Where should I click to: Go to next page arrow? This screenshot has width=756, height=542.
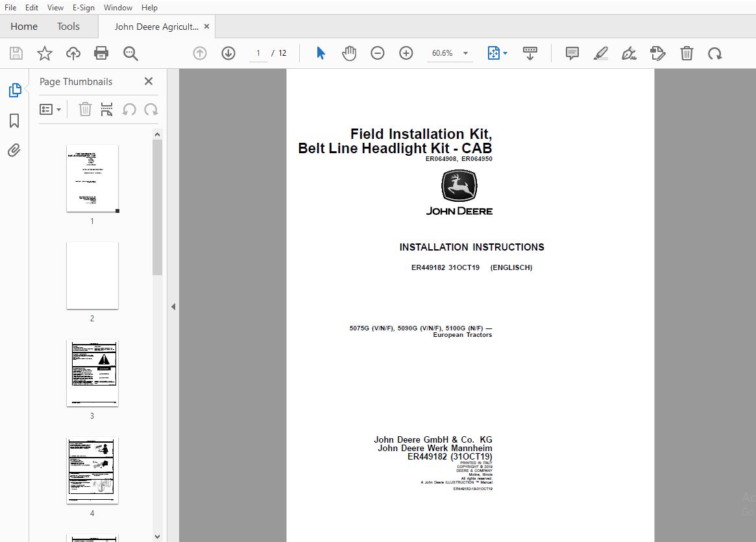point(228,53)
